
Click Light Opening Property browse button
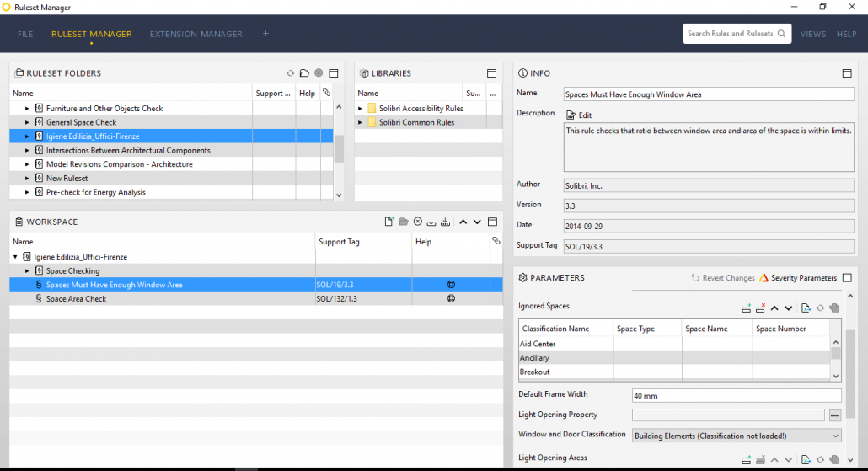click(835, 415)
